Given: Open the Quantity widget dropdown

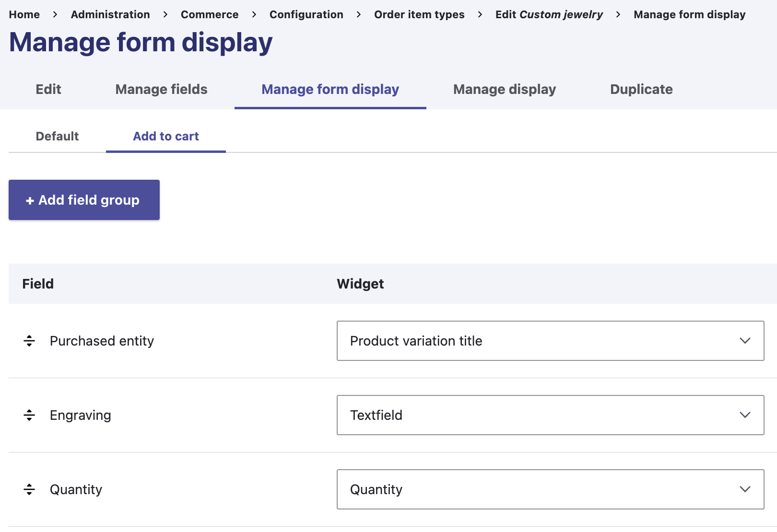Looking at the screenshot, I should [550, 489].
